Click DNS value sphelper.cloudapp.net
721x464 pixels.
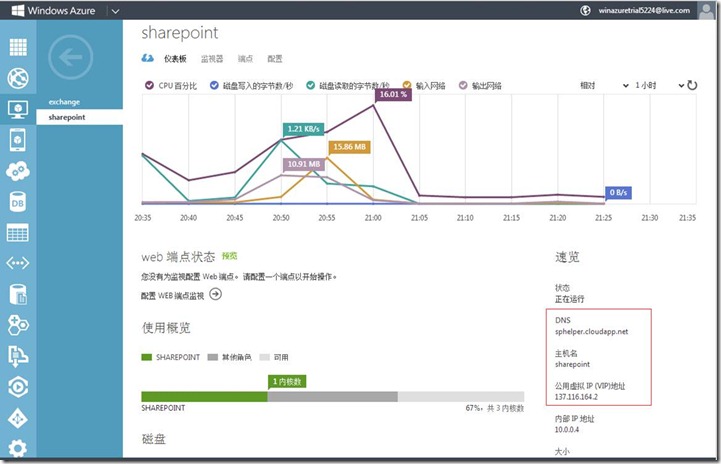591,332
